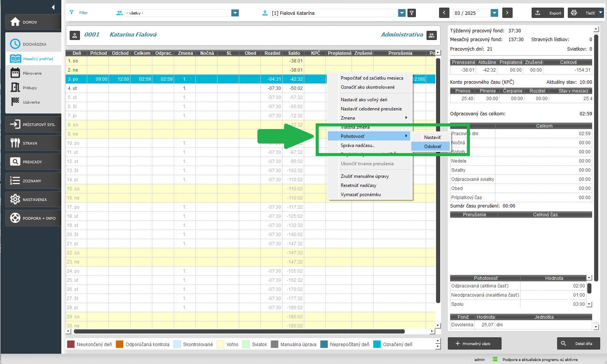Collapse the left sidebar with arrow

point(53,7)
